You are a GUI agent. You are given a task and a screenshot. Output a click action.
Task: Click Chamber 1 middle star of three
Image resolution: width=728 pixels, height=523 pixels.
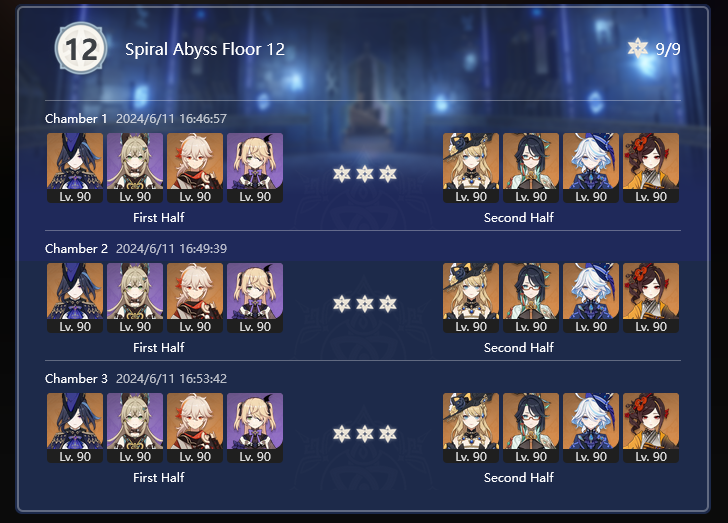point(365,174)
